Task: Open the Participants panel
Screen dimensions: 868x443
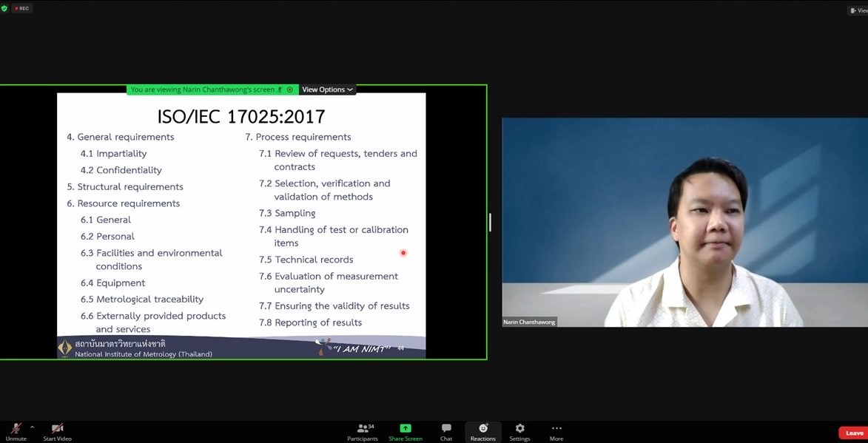Action: 362,432
